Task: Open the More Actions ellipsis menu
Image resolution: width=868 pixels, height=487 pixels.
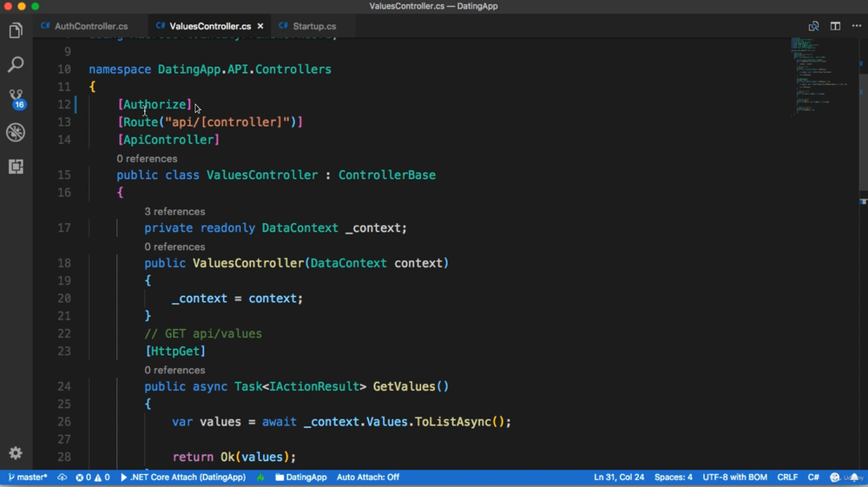Action: pyautogui.click(x=857, y=26)
